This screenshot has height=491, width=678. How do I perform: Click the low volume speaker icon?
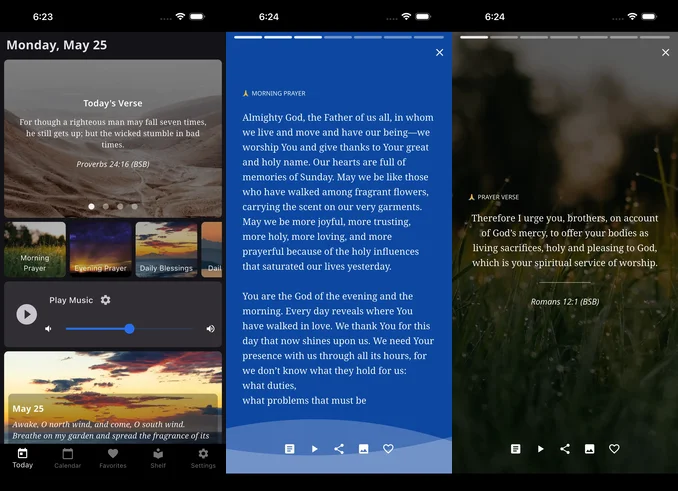tap(48, 329)
